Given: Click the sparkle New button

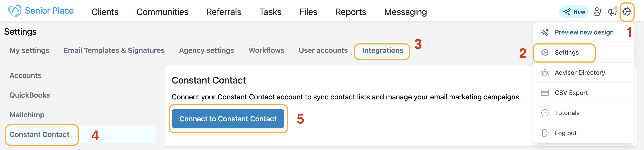Looking at the screenshot, I should coord(574,12).
